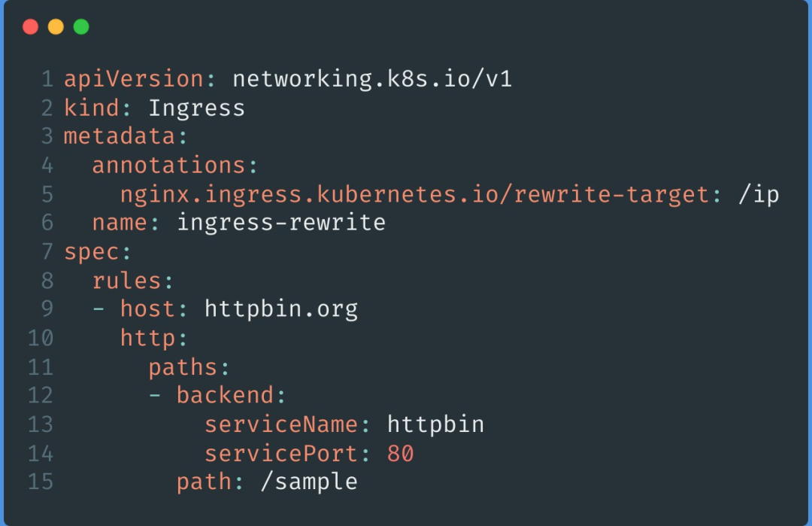Click the Ingress kind value
812x526 pixels.
[197, 108]
